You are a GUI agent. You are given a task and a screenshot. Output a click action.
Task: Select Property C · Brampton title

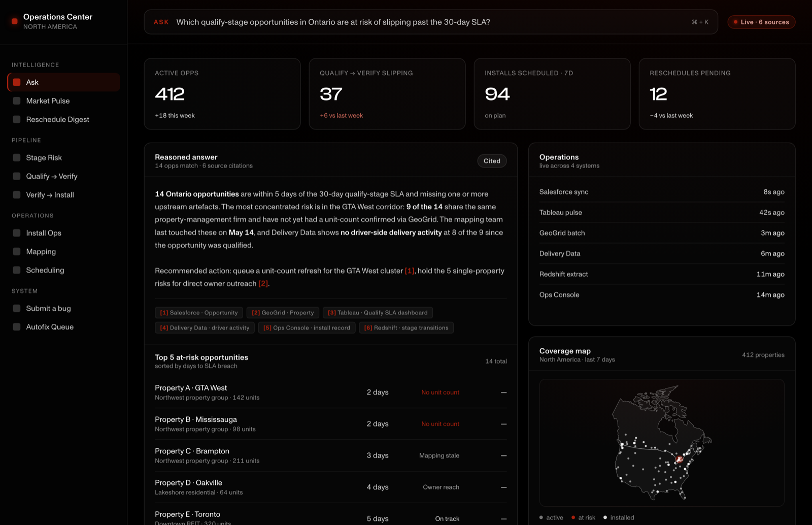[x=192, y=451]
